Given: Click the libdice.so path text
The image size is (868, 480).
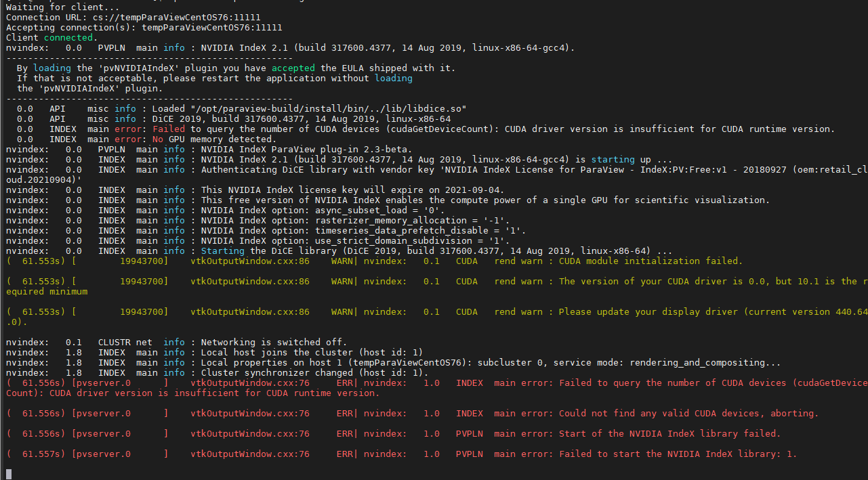Looking at the screenshot, I should [329, 108].
